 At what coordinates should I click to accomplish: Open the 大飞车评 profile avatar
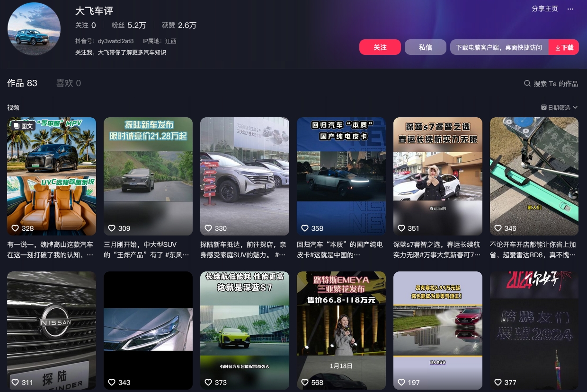[x=34, y=29]
